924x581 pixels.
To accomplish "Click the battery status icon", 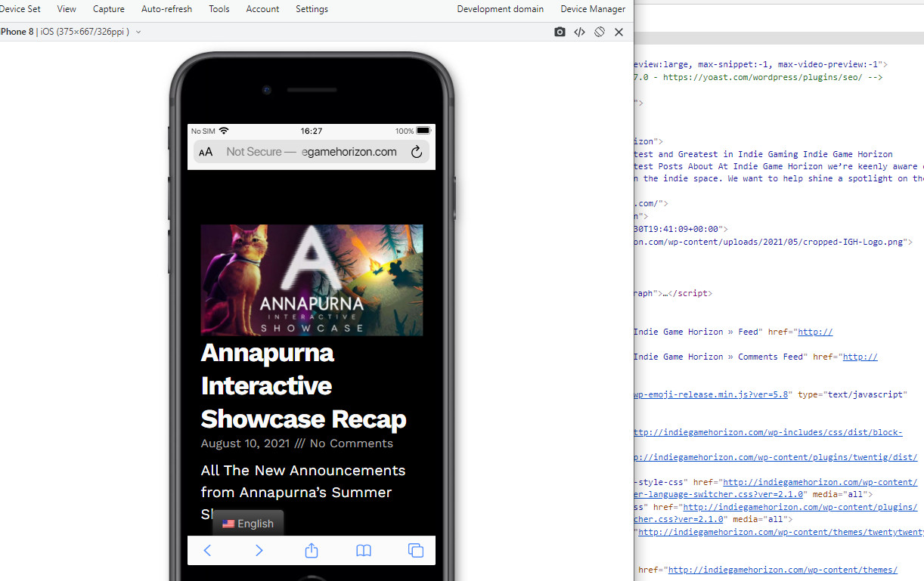I will [423, 131].
